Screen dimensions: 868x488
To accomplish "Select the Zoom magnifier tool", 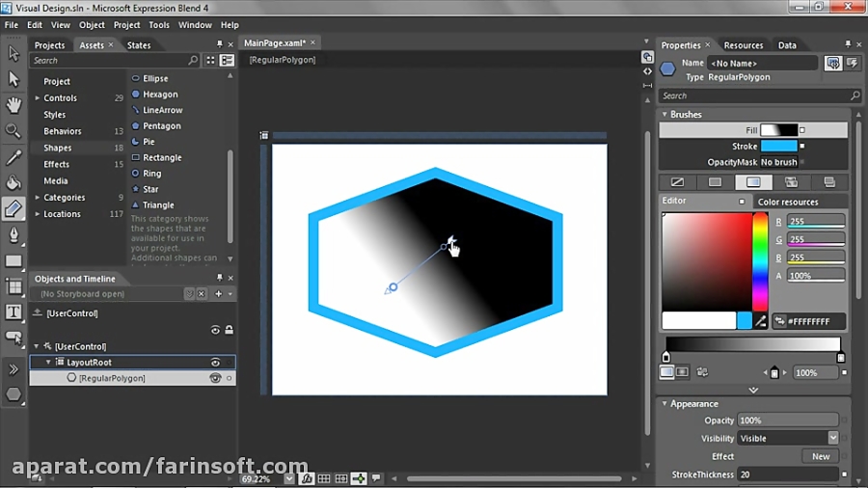I will (14, 130).
